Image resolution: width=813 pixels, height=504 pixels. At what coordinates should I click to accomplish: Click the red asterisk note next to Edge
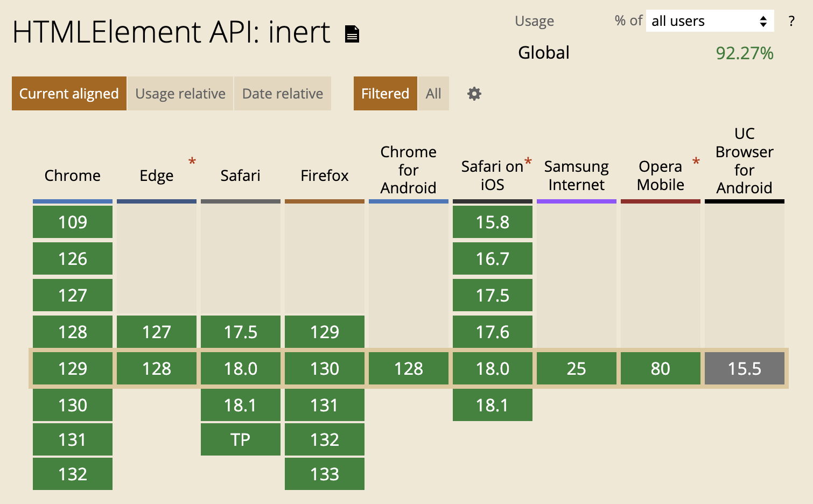192,161
